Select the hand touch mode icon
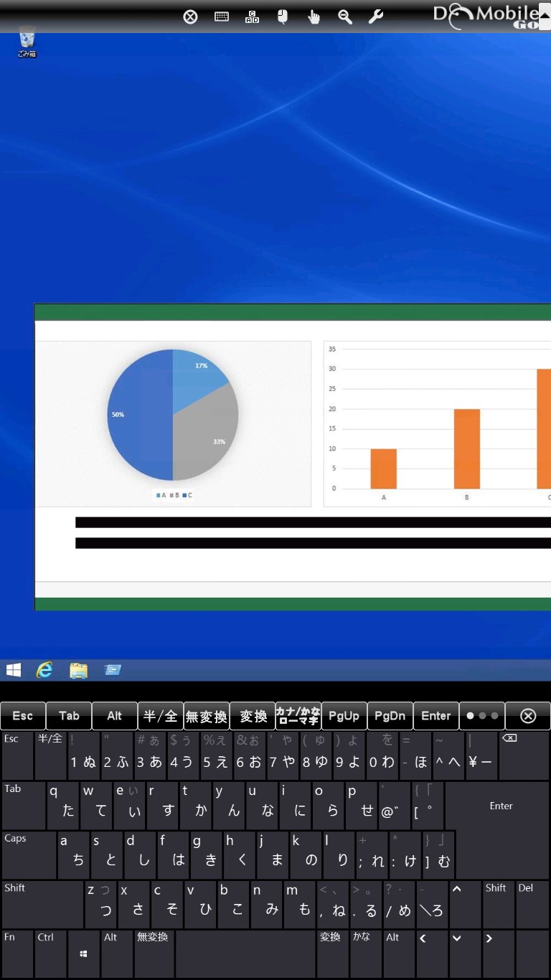Screen dimensions: 551x980 tap(314, 17)
